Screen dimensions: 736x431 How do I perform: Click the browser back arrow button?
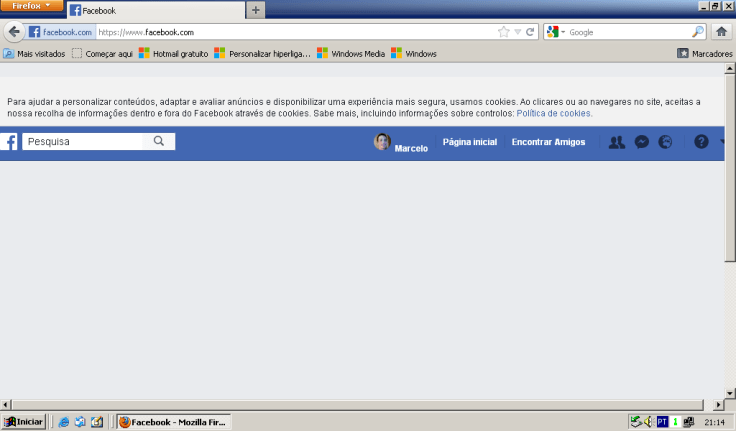(13, 31)
